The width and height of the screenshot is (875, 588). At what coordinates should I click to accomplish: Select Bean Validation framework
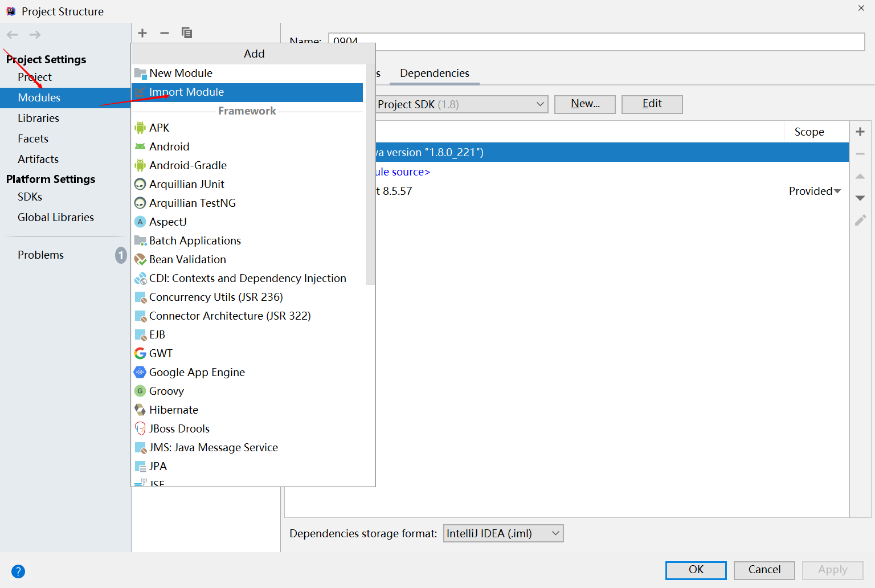pos(247,259)
